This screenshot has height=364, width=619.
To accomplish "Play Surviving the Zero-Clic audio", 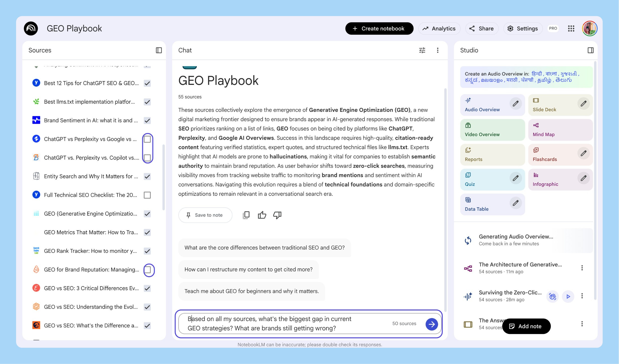I will pyautogui.click(x=568, y=296).
